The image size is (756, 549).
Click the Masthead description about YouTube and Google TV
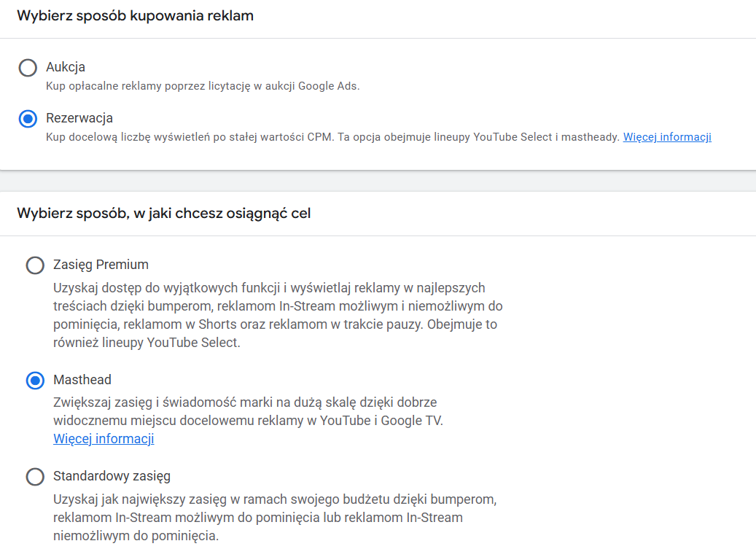[x=248, y=411]
